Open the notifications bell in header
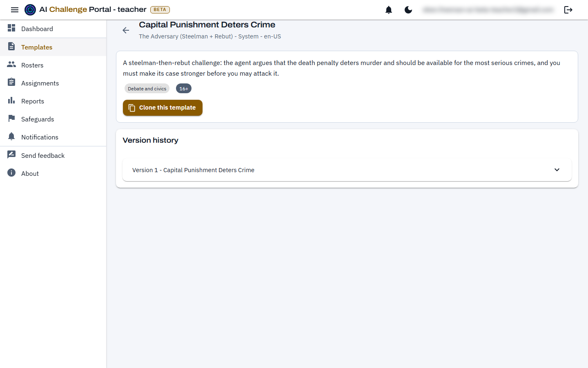This screenshot has height=368, width=588. (389, 10)
